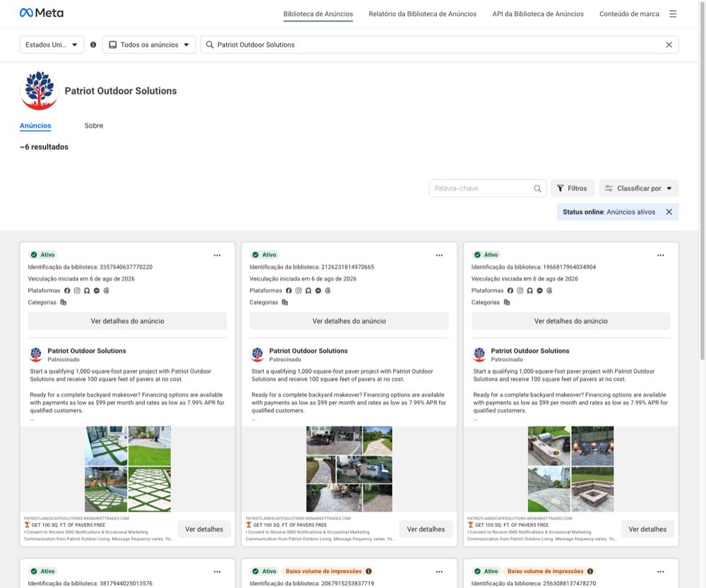This screenshot has width=706, height=588.
Task: Open the Filtros button
Action: 573,188
